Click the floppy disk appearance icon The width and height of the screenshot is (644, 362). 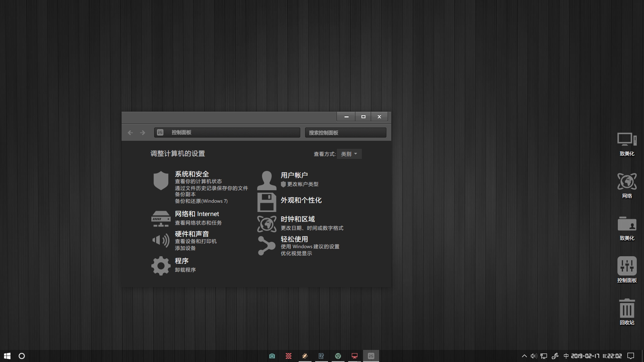coord(266,202)
